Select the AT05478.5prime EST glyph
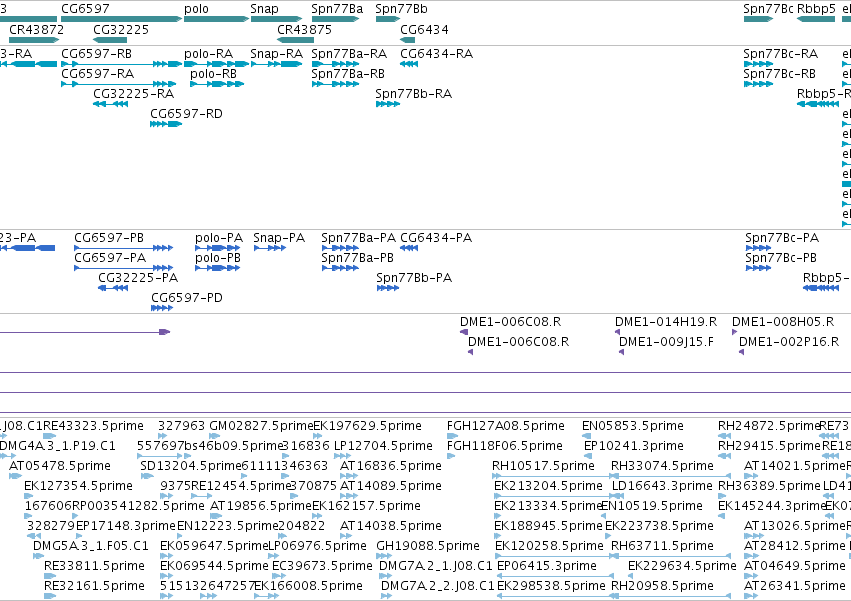This screenshot has width=851, height=601. pos(16,476)
